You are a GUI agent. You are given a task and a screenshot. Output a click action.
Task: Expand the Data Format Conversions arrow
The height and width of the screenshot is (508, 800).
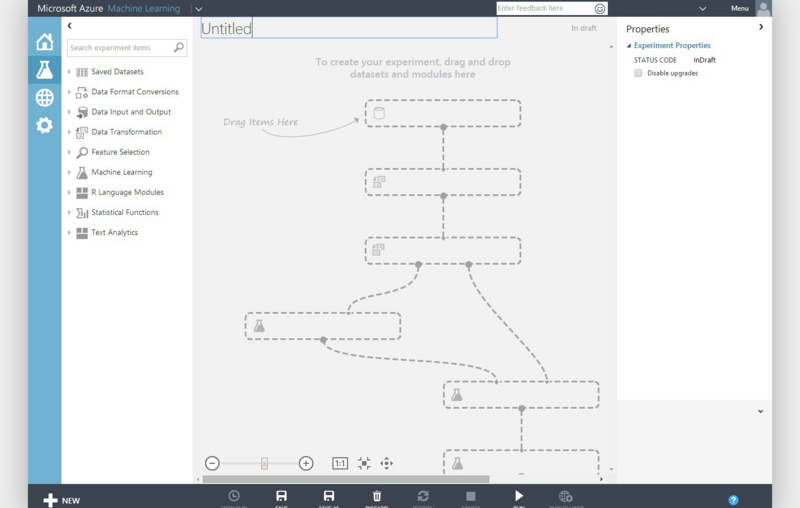pyautogui.click(x=69, y=92)
